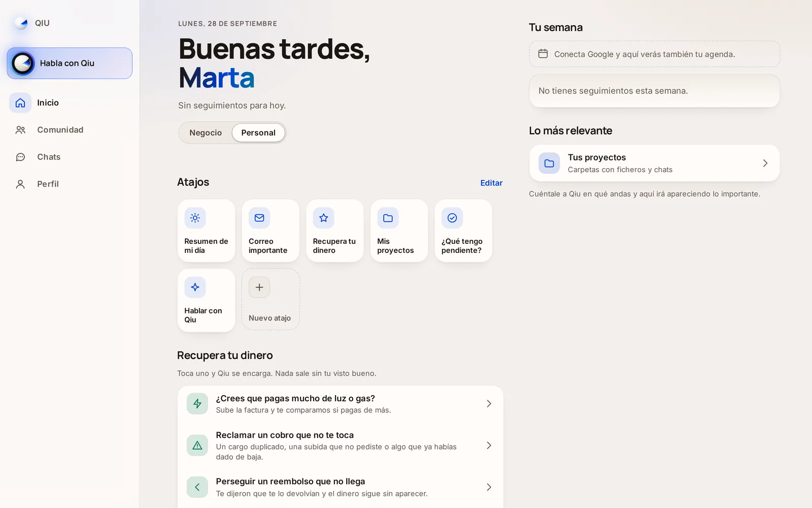Select the Personal tab
This screenshot has height=508, width=812.
[258, 133]
